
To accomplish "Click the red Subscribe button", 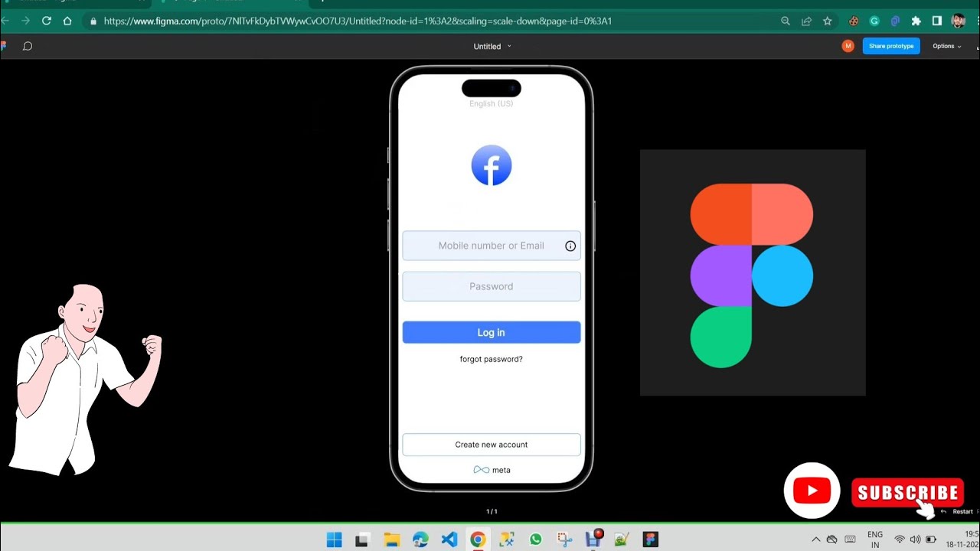I will tap(907, 493).
